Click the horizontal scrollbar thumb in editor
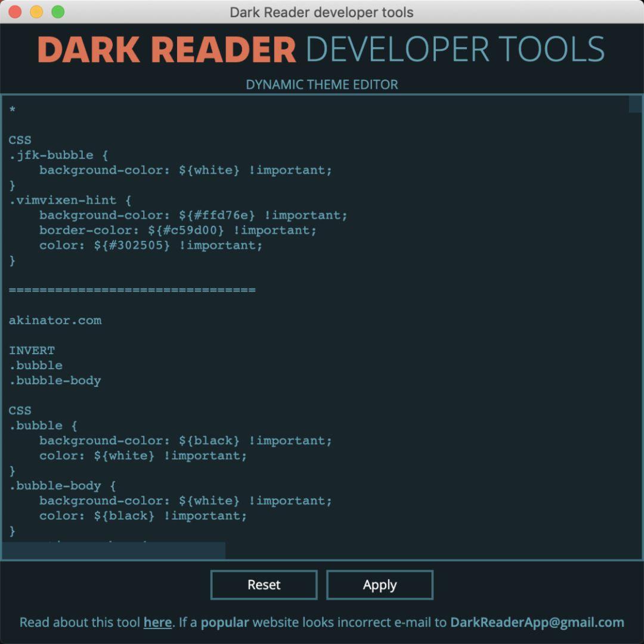 114,550
